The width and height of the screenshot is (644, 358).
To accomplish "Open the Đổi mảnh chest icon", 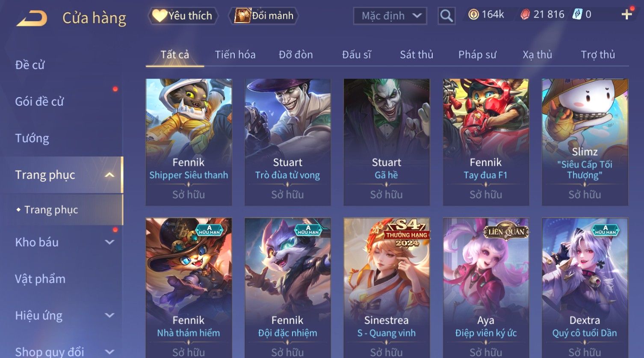I will tap(242, 16).
